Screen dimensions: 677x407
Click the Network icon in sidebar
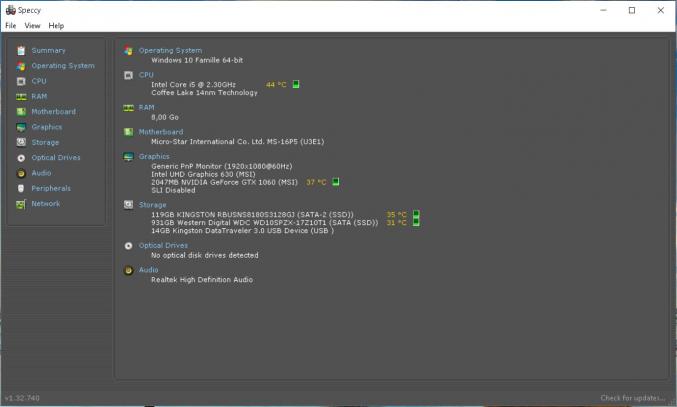coord(21,204)
